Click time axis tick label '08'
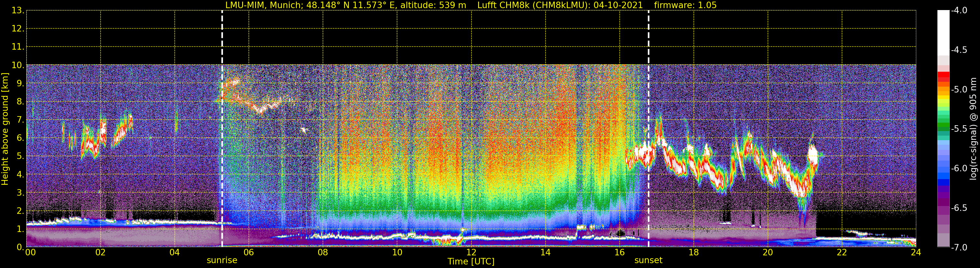The height and width of the screenshot is (268, 980). [323, 252]
